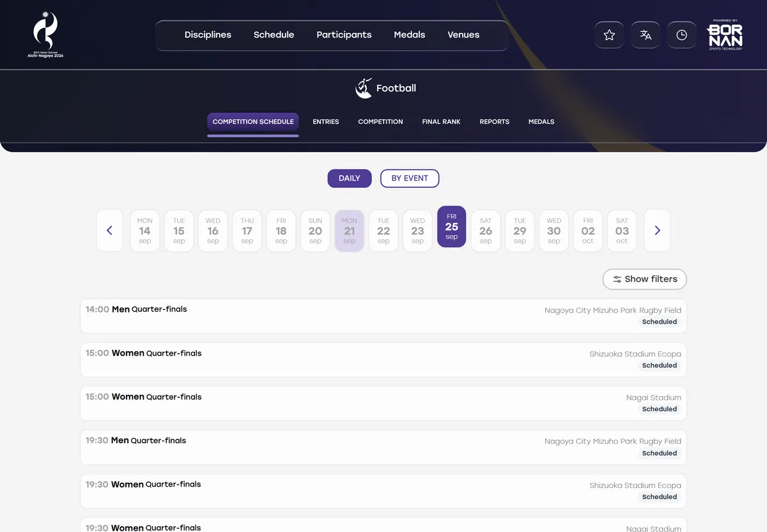The width and height of the screenshot is (767, 532).
Task: Select Monday 21 Sep highlighted date
Action: (350, 231)
